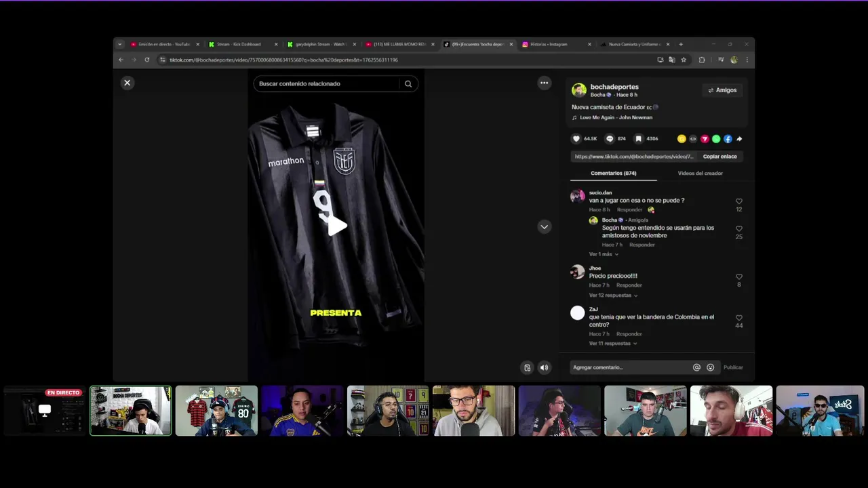
Task: Expand Ver 12 respuestas
Action: click(x=613, y=296)
